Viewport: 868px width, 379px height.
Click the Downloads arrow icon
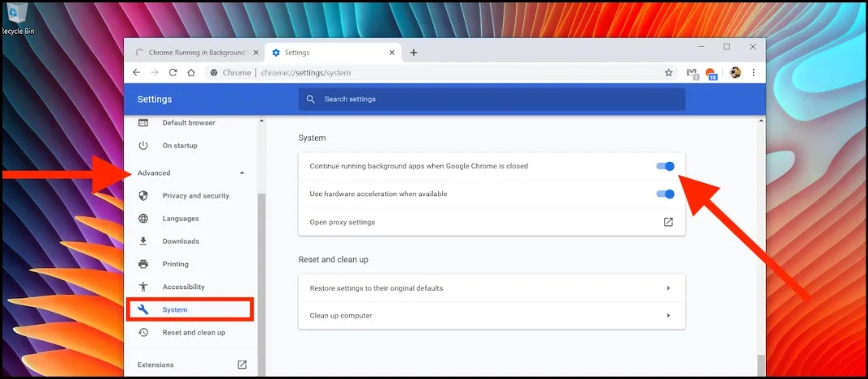point(143,241)
